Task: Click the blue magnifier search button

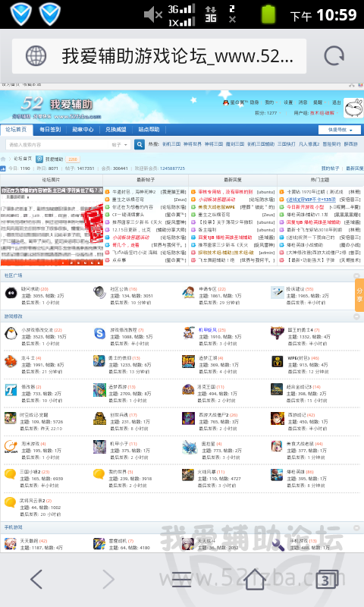Action: tap(140, 144)
